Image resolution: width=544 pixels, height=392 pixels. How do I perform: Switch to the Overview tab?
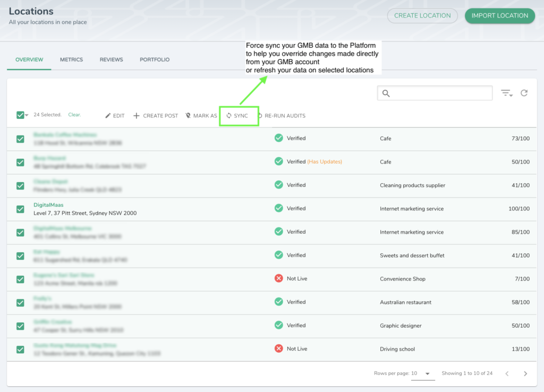click(x=29, y=59)
